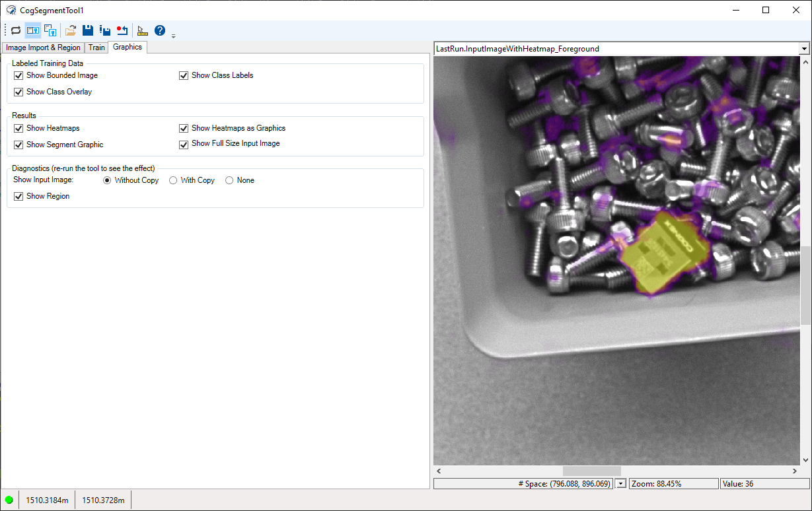This screenshot has height=511, width=812.
Task: Click the green status indicator in status bar
Action: click(x=9, y=500)
